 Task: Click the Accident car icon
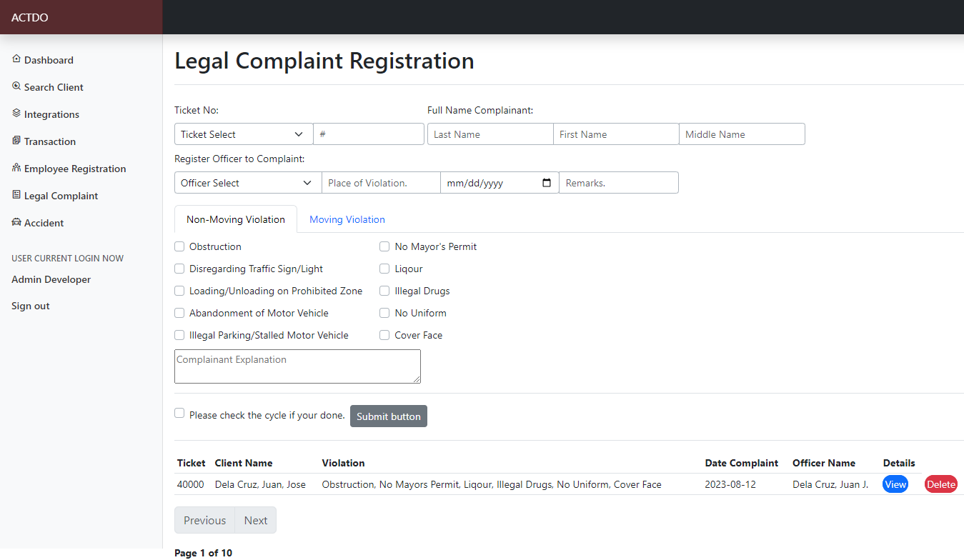click(x=16, y=222)
